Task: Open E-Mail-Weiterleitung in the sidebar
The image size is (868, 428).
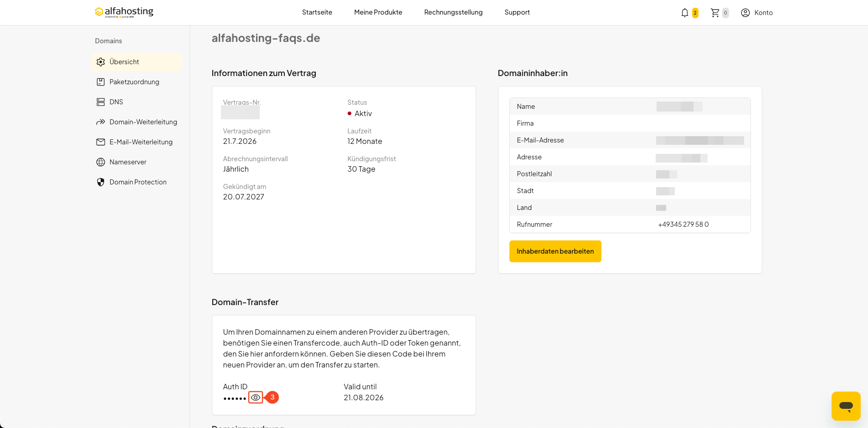Action: [137, 142]
